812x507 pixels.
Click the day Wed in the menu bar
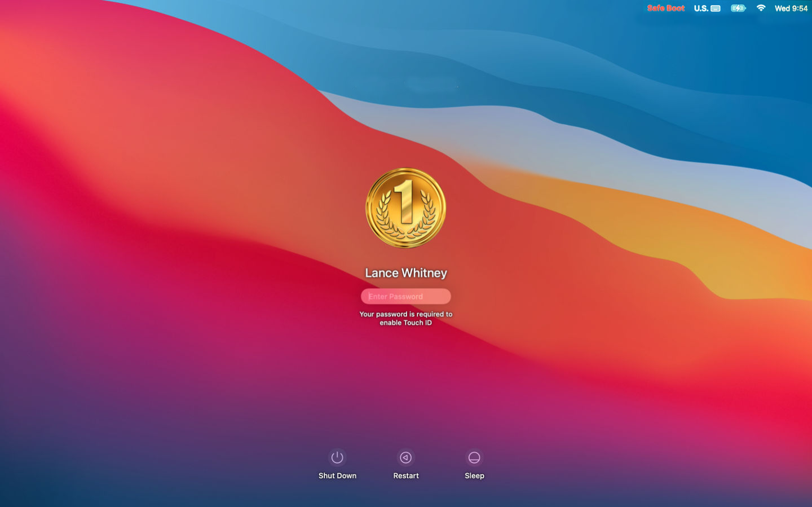782,8
